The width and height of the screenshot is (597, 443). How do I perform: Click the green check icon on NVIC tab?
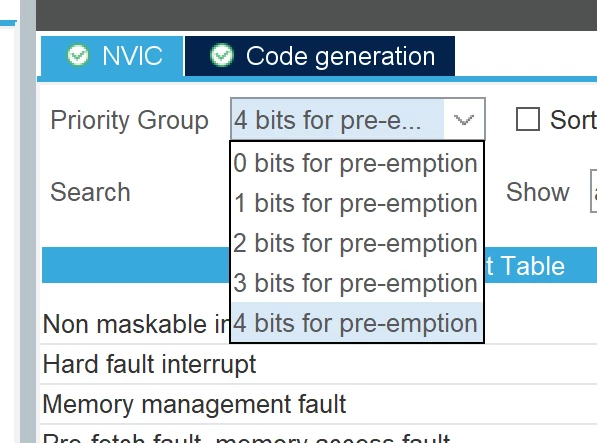pyautogui.click(x=78, y=56)
